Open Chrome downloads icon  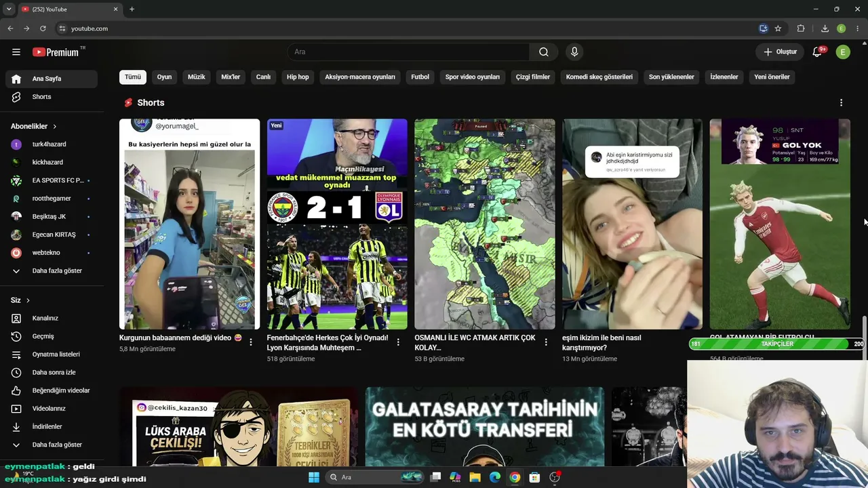(x=825, y=28)
